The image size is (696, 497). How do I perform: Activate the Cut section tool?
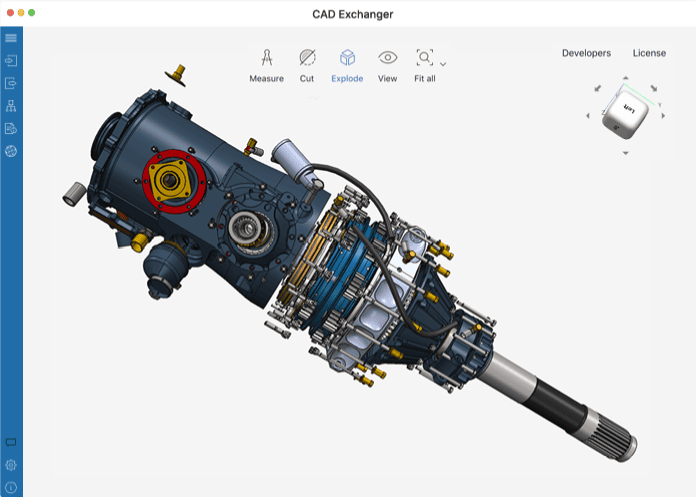[x=307, y=66]
